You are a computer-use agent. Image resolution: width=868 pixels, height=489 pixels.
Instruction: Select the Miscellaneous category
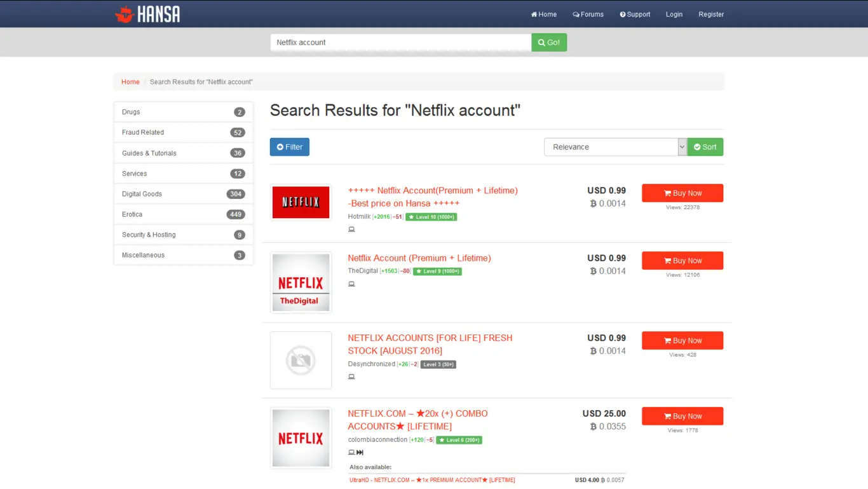[184, 255]
